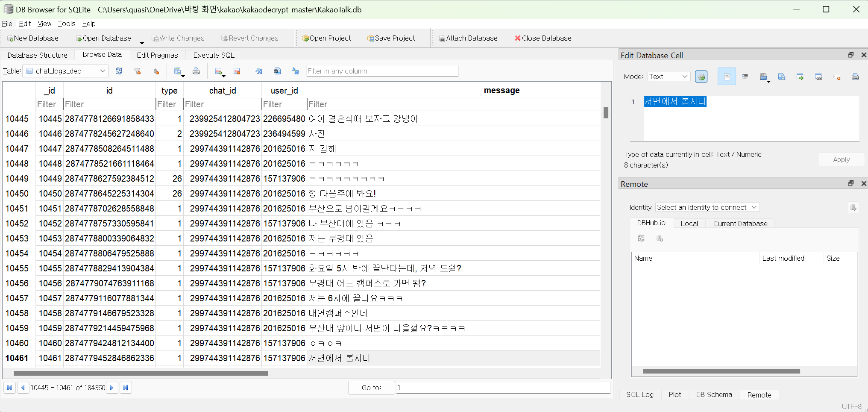This screenshot has height=412, width=868.
Task: Click the Remote list horizontal scrollbar
Action: (721, 371)
